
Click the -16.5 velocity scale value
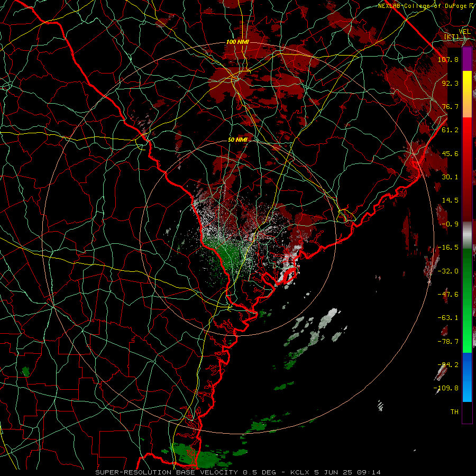(448, 248)
